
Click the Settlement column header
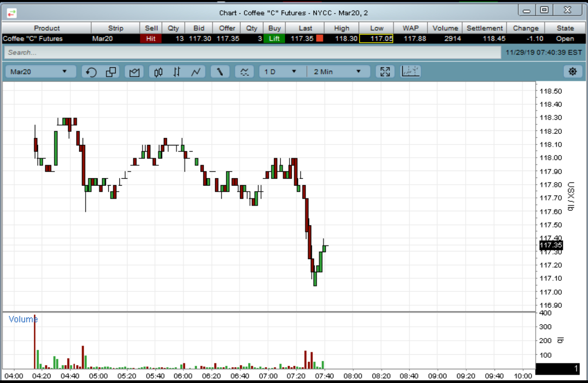pos(485,28)
